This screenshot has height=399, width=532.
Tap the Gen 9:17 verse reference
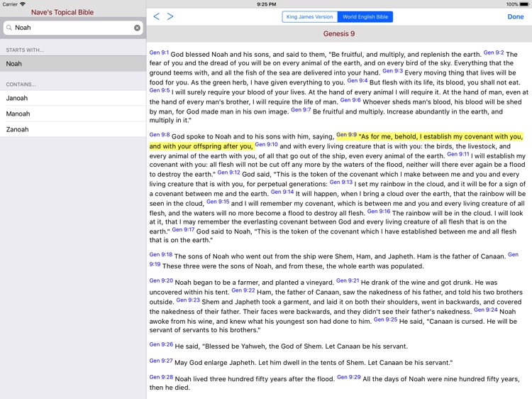[x=183, y=230]
